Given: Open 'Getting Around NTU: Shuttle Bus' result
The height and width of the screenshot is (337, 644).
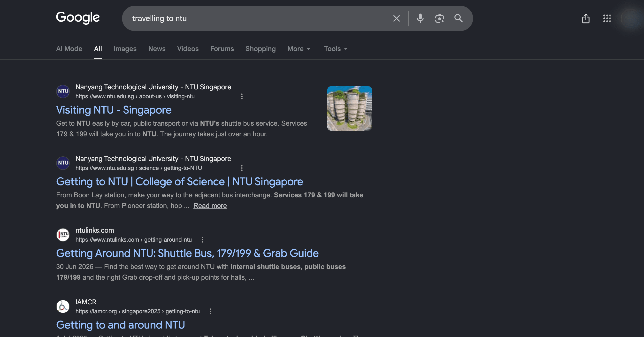Looking at the screenshot, I should pos(187,253).
